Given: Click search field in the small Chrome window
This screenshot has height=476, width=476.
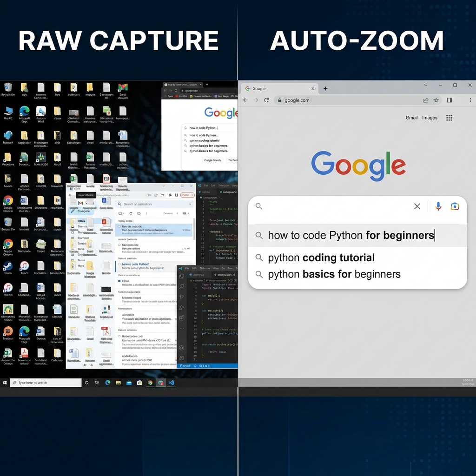Looking at the screenshot, I should (210, 128).
